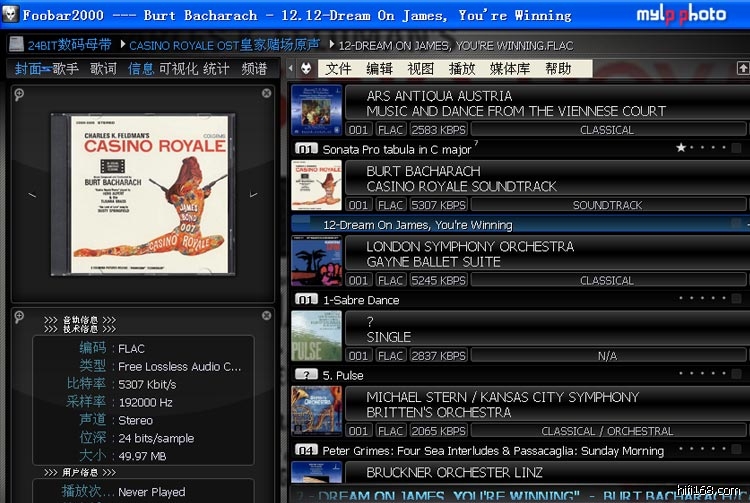Switch to the 可视化 tab
This screenshot has width=750, height=503.
178,69
